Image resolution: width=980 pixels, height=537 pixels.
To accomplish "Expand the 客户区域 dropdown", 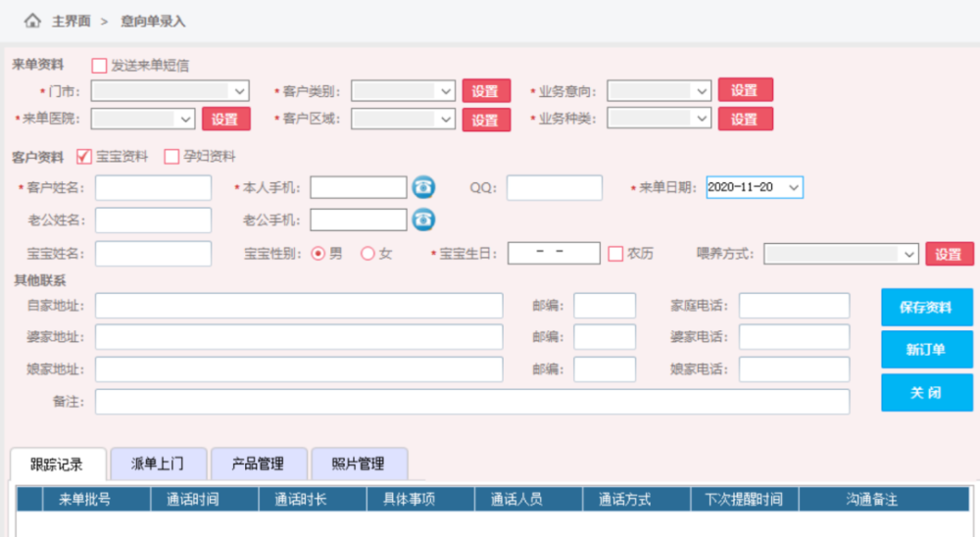I will pyautogui.click(x=403, y=119).
